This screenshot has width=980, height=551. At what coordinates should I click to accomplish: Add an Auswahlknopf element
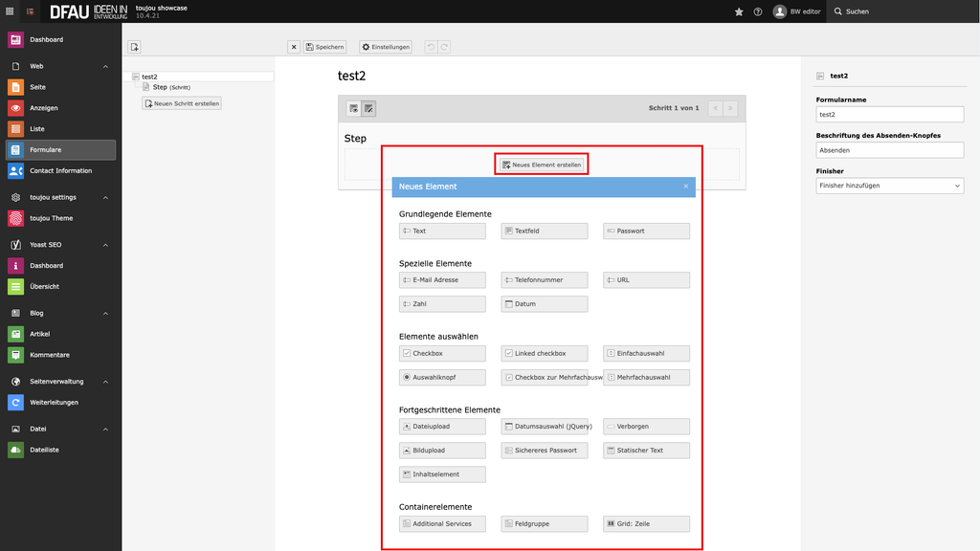point(442,377)
